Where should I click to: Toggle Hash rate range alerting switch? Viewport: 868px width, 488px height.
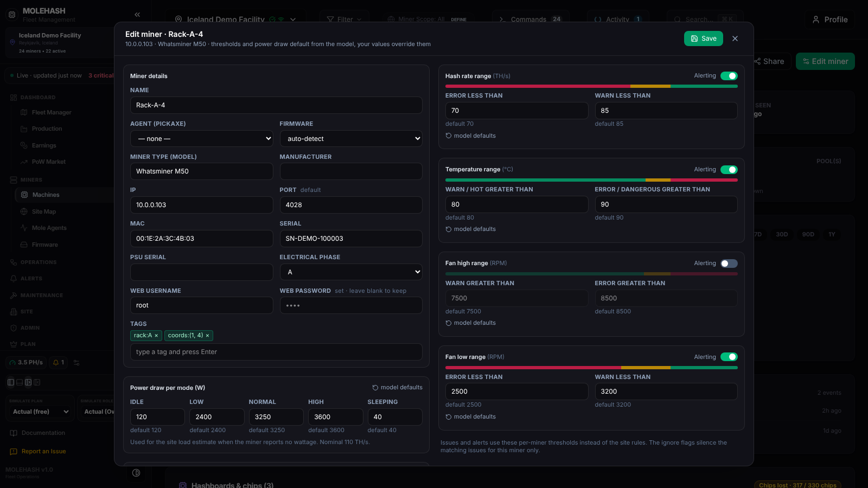point(729,76)
